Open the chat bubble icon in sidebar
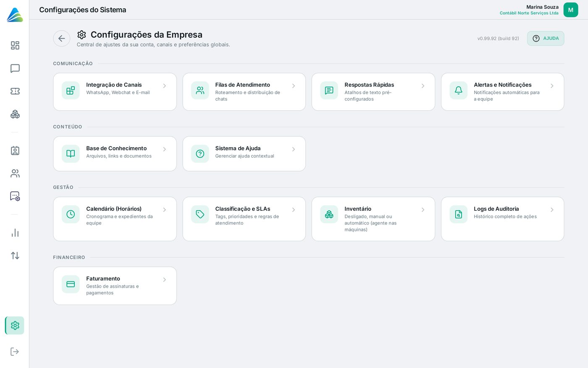 click(x=15, y=69)
